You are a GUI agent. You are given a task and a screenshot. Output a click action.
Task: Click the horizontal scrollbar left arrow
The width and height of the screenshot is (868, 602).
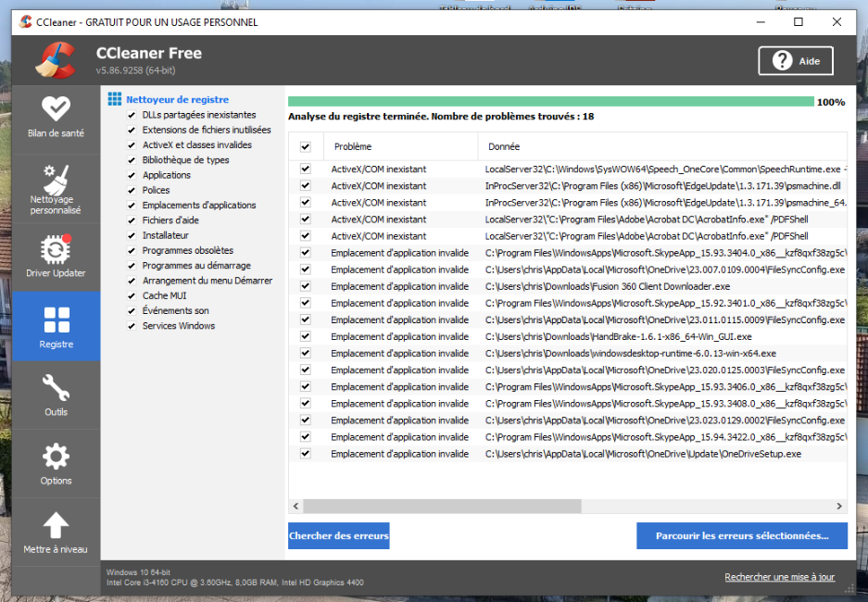click(296, 507)
